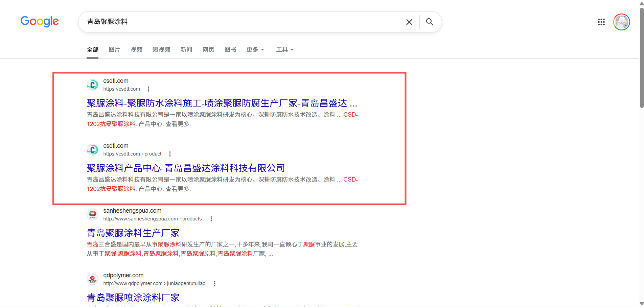Screen dimensions: 644x307
Task: Switch to the 视频 tab
Action: tap(136, 50)
